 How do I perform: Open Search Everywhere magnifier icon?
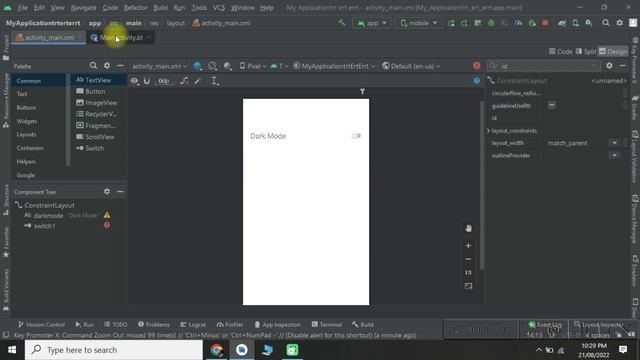[x=606, y=23]
